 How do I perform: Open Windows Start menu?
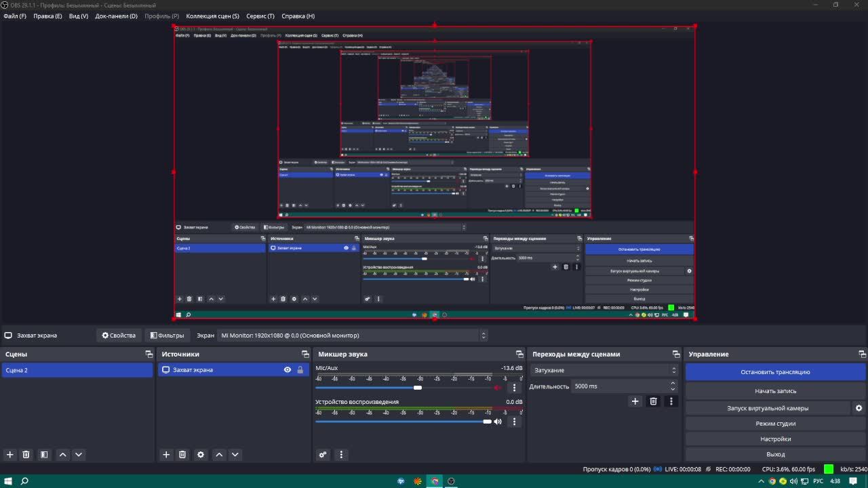coord(8,481)
